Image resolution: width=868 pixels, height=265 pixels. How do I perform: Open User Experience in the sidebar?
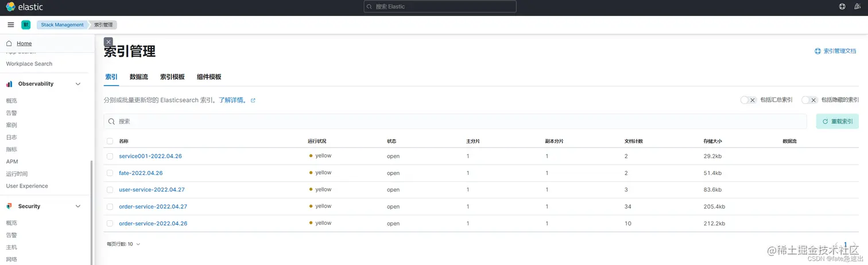click(x=27, y=186)
